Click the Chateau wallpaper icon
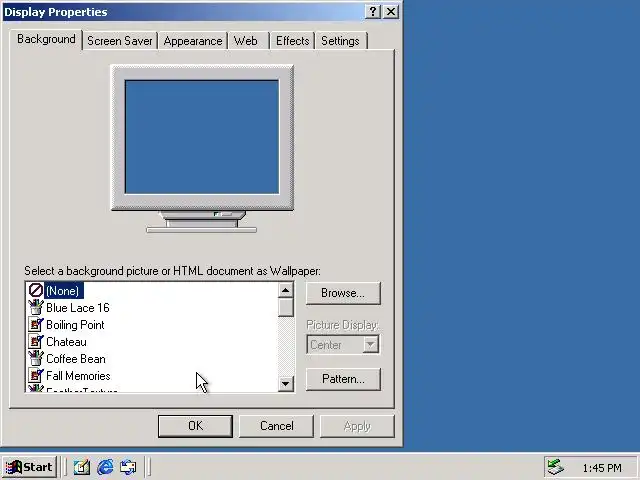The image size is (640, 480). tap(36, 342)
